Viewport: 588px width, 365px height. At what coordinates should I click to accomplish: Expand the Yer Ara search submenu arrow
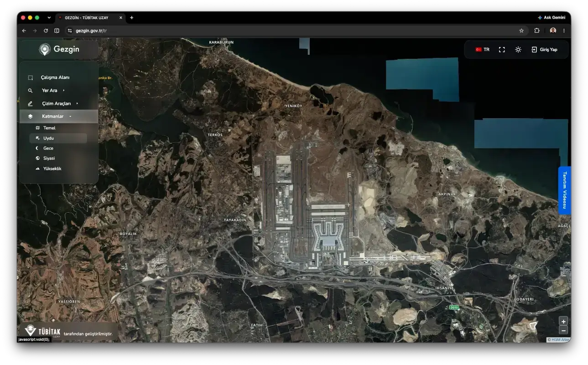click(64, 90)
